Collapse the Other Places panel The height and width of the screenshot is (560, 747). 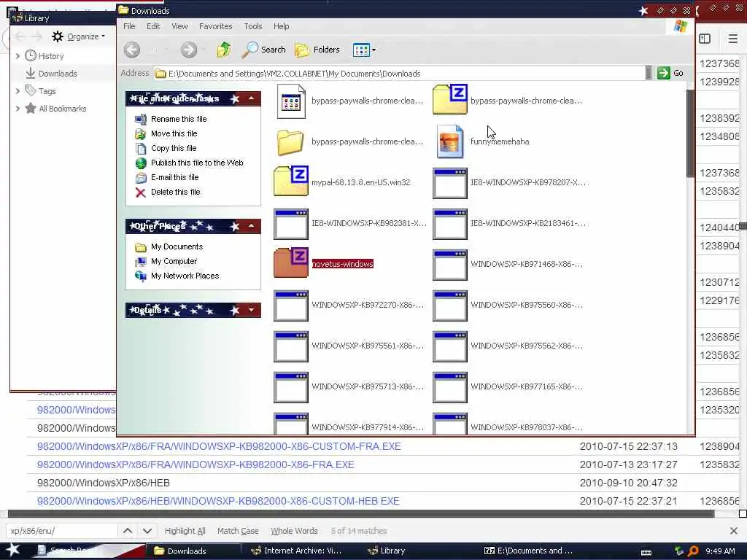click(x=251, y=226)
